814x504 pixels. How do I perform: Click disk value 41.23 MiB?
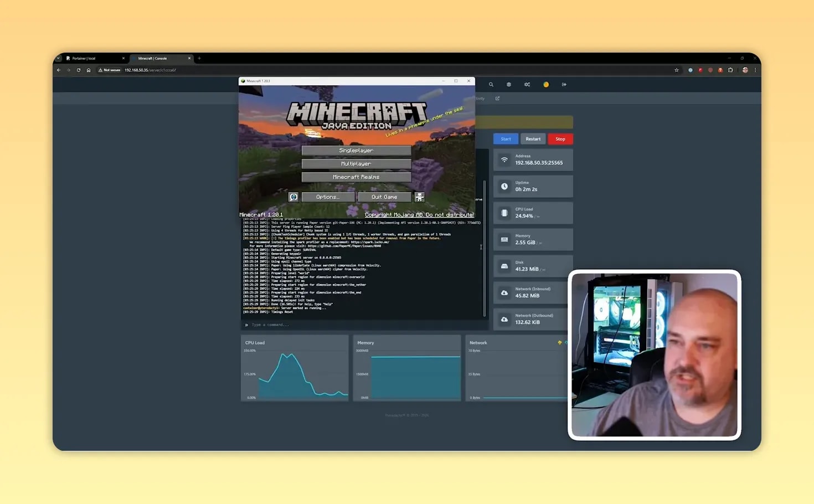pyautogui.click(x=527, y=269)
